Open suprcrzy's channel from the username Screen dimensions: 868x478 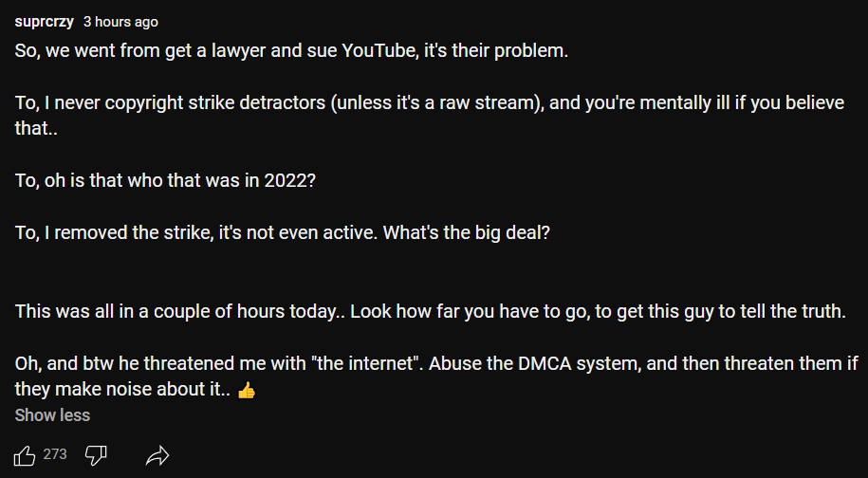pos(44,22)
